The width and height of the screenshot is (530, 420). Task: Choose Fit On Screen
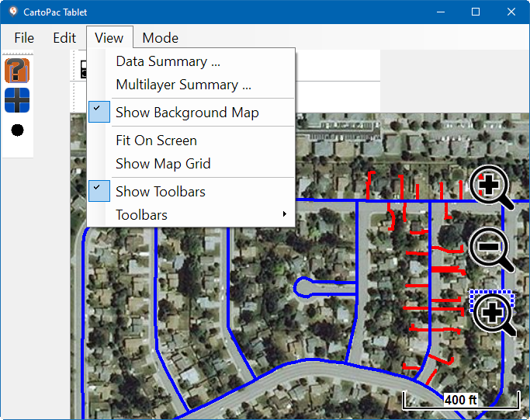pos(156,141)
